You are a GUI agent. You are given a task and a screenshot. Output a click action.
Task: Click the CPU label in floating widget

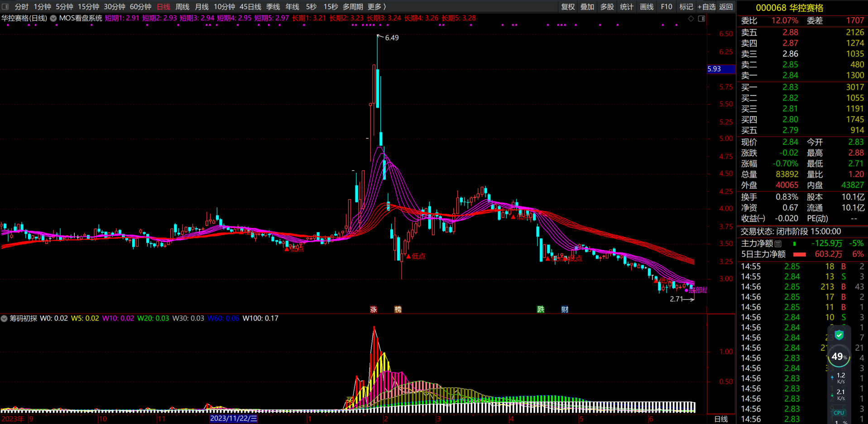[x=839, y=413]
